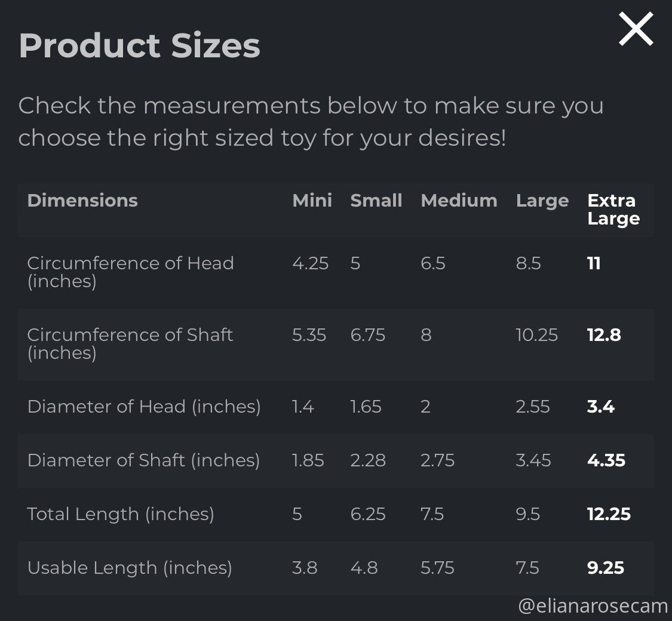
Task: Click the Dimensions column header
Action: 82,201
